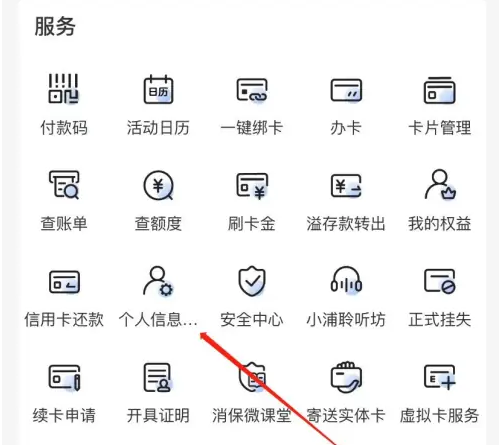Select the 正式挂失 report-loss icon
499x445 pixels.
pos(440,281)
